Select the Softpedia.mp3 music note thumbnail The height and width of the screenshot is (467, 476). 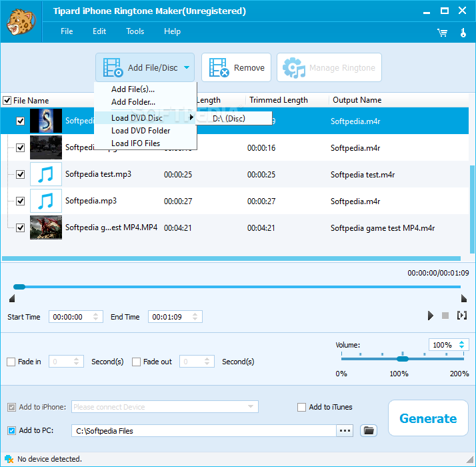tap(46, 201)
